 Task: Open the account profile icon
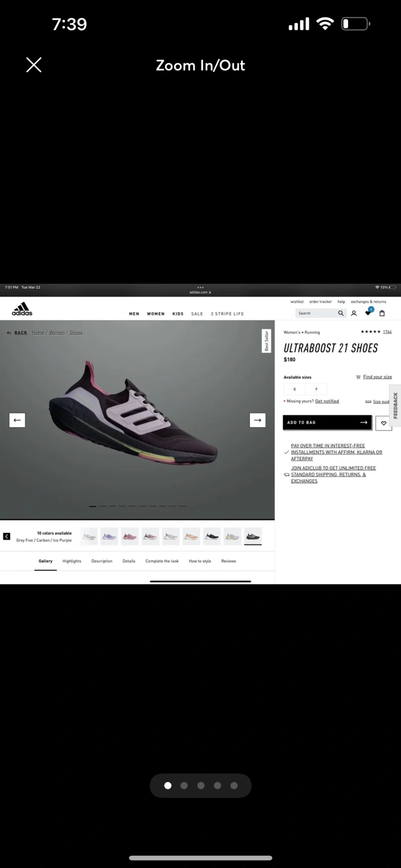pos(354,313)
